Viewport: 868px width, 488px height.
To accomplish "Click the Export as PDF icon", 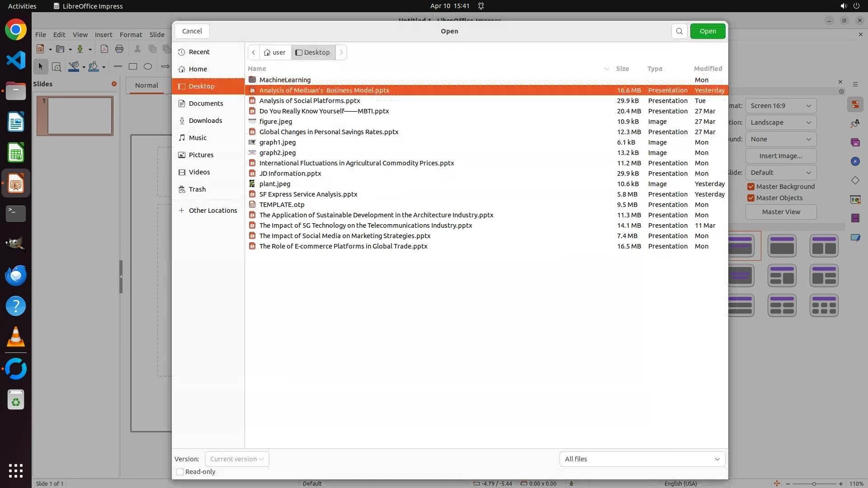I will (104, 49).
